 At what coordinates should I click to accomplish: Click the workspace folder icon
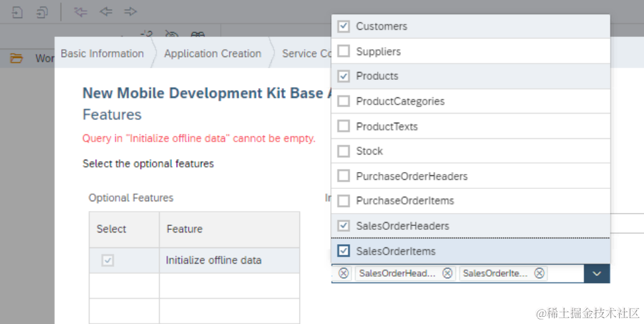pyautogui.click(x=16, y=58)
